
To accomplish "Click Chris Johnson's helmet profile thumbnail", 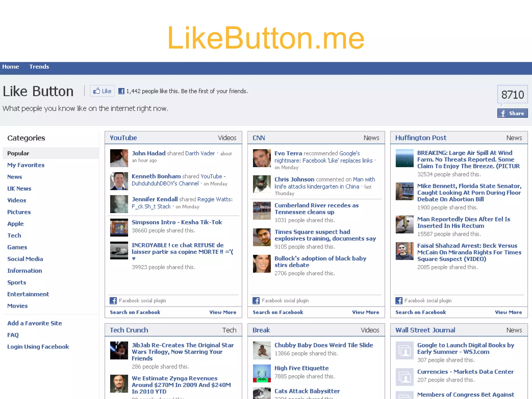I will [262, 184].
